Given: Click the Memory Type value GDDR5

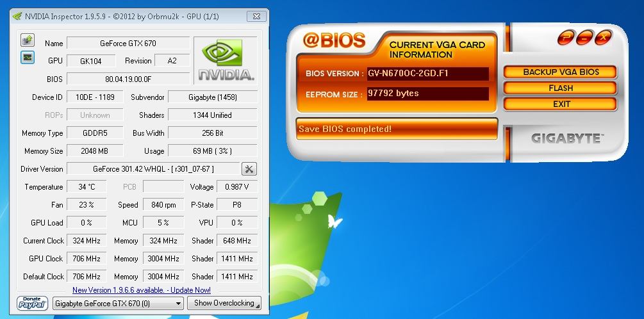Looking at the screenshot, I should (x=95, y=133).
